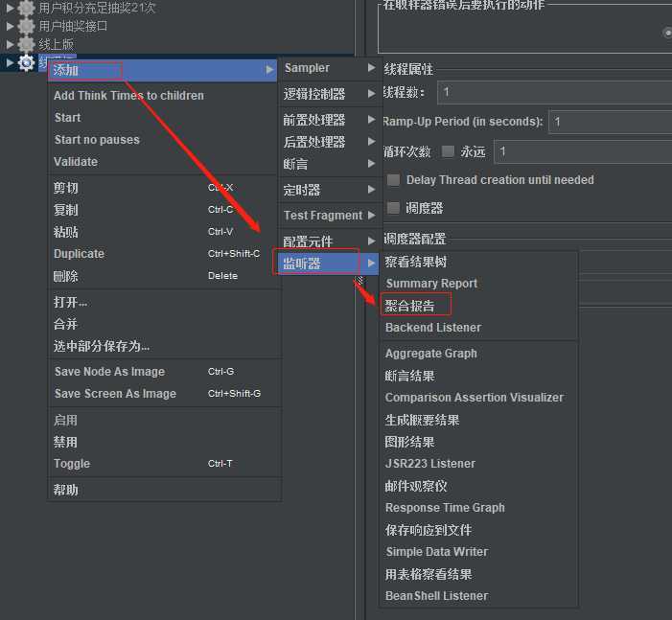Add JSR223 Listener

[x=478, y=464]
